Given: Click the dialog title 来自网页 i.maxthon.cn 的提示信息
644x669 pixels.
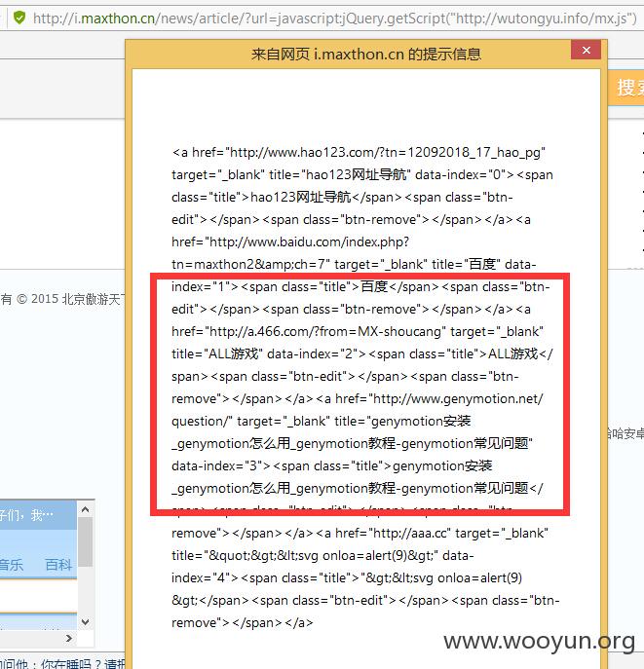Looking at the screenshot, I should (366, 55).
